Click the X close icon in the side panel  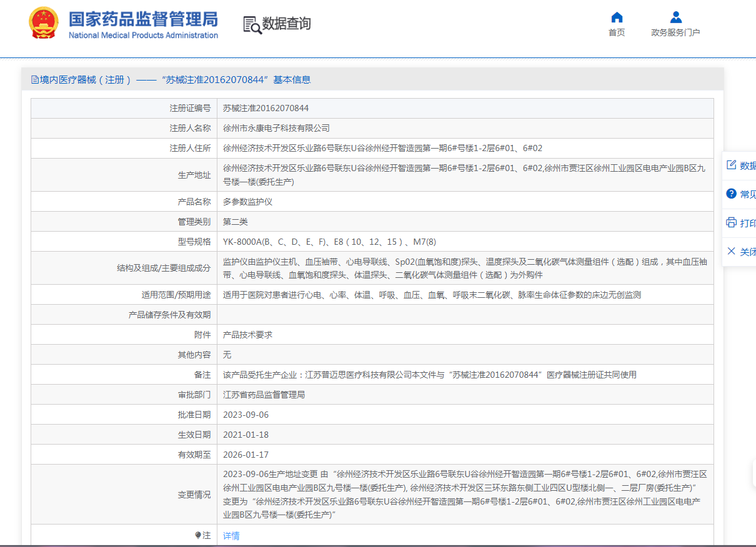731,251
